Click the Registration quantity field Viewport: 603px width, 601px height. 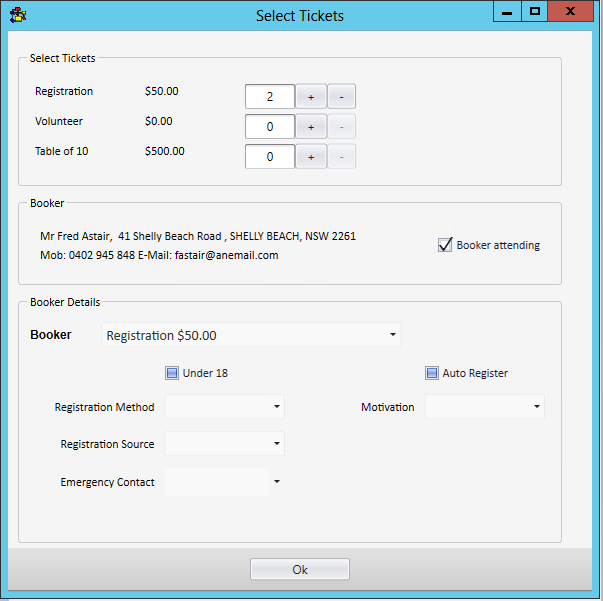(270, 97)
